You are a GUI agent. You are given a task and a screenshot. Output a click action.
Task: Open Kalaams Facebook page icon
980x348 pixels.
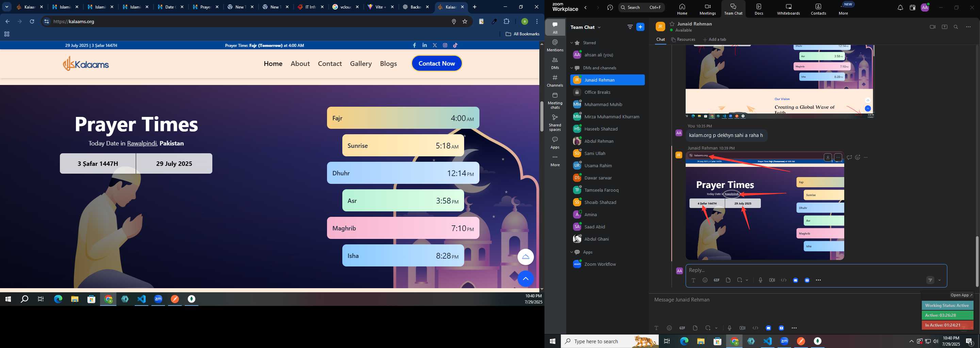coord(414,45)
